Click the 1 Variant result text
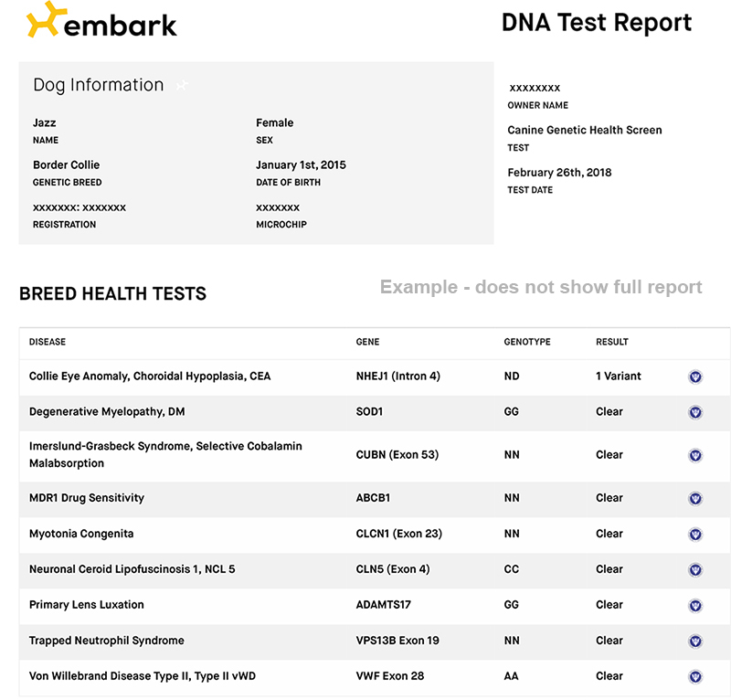Screen dimensions: 731x700 click(x=619, y=376)
